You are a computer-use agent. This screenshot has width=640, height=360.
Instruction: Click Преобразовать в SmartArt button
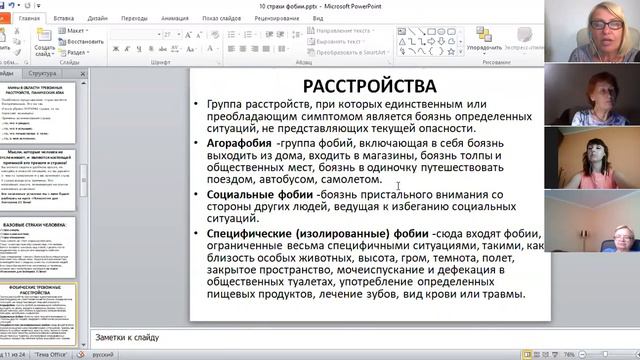tap(348, 52)
